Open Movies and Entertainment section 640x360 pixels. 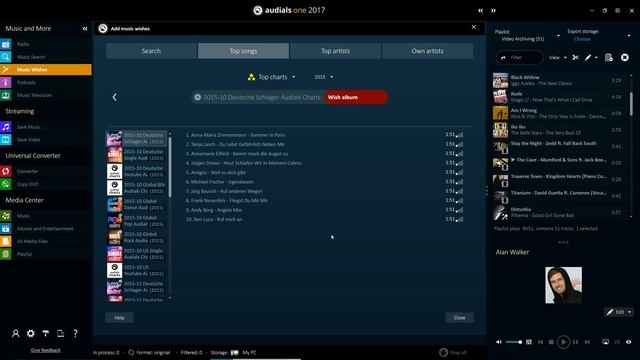point(46,229)
